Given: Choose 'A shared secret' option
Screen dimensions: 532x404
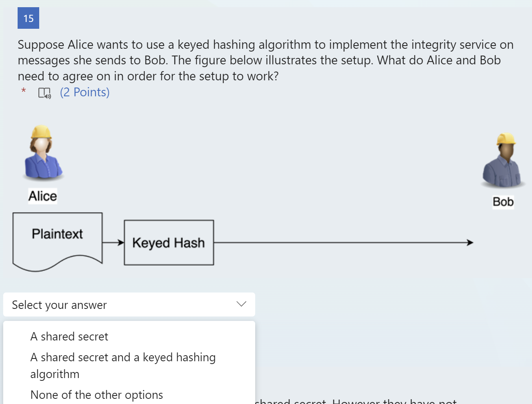Looking at the screenshot, I should [x=69, y=336].
